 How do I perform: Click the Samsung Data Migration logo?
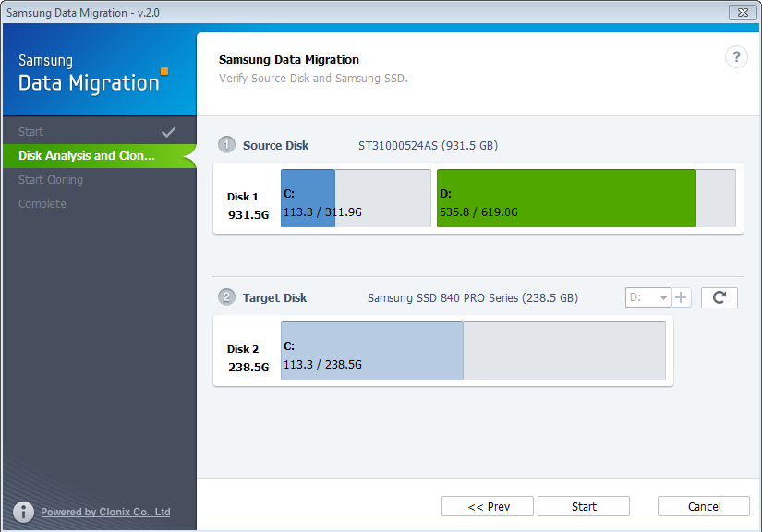(92, 74)
